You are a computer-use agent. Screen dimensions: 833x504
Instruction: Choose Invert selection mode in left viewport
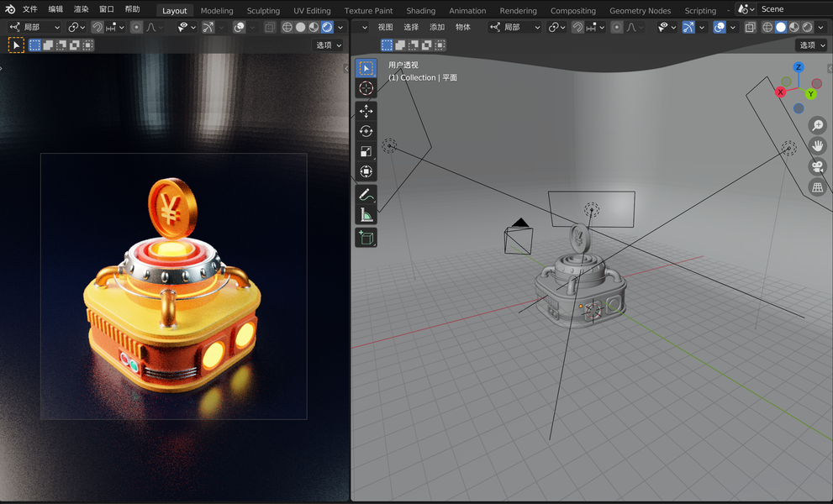(74, 45)
